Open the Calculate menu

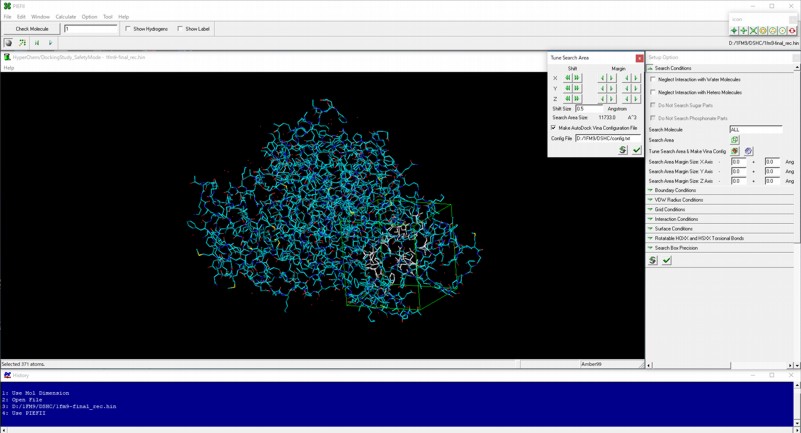tap(65, 17)
